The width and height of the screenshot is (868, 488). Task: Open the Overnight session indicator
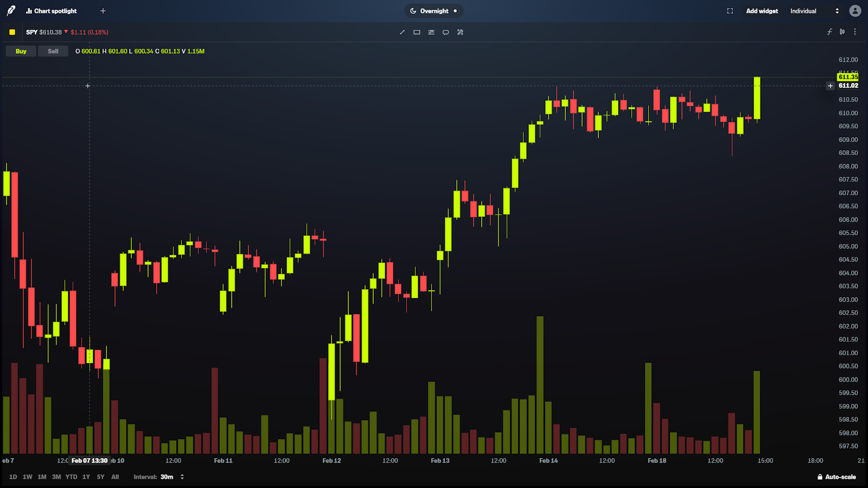tap(433, 11)
